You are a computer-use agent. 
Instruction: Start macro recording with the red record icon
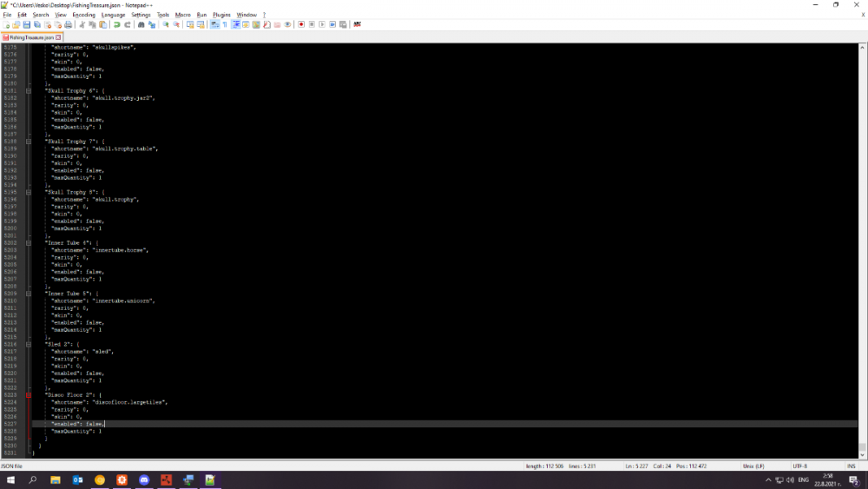(x=300, y=24)
